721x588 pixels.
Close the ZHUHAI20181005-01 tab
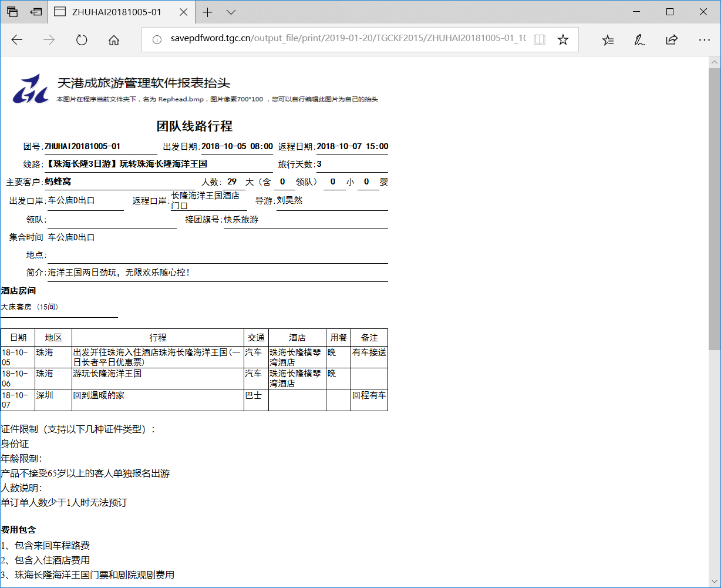[x=184, y=12]
